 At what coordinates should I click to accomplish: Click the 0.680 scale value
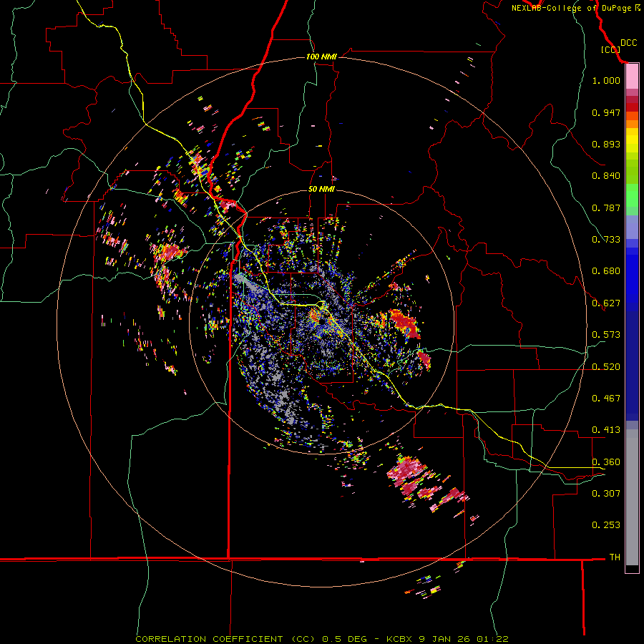pyautogui.click(x=606, y=271)
